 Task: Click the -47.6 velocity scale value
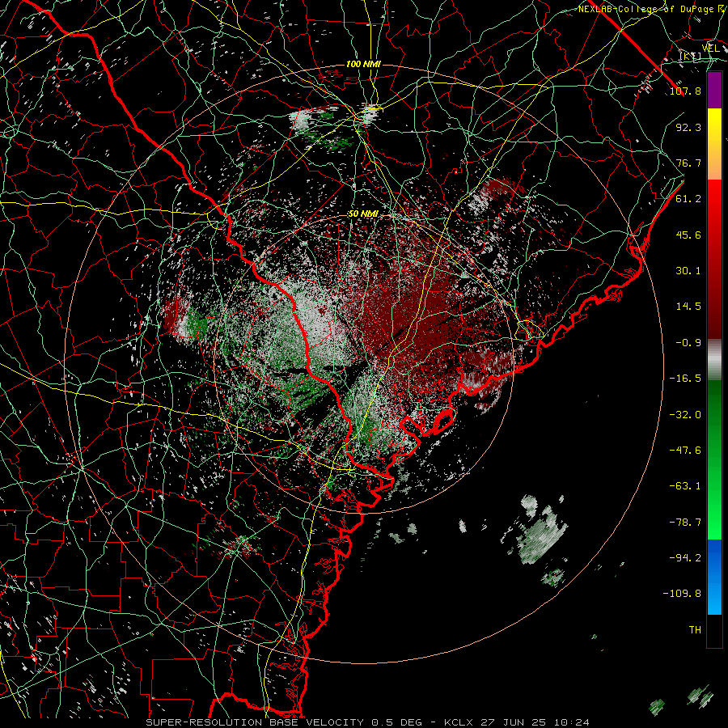(x=685, y=451)
